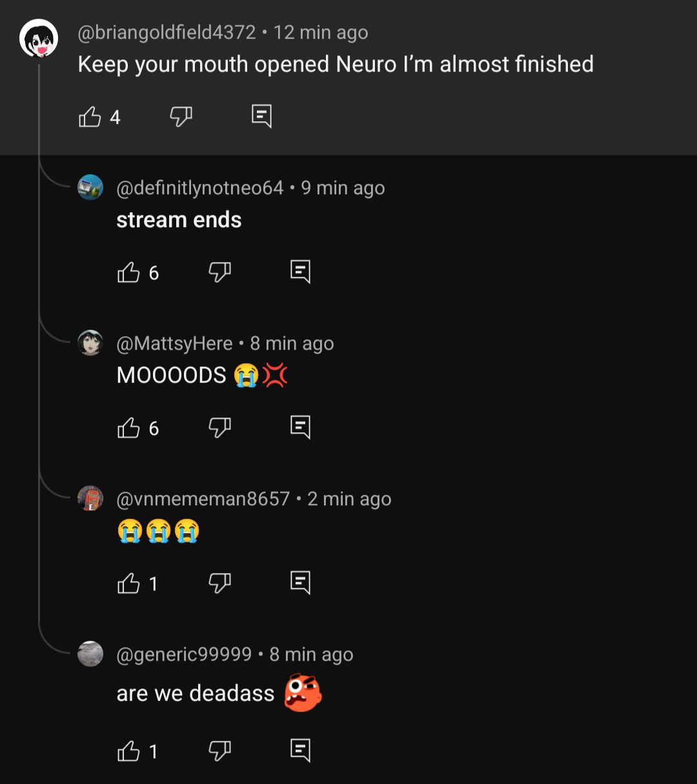Image resolution: width=697 pixels, height=784 pixels.
Task: Dislike @generic99999's reply
Action: click(x=219, y=751)
